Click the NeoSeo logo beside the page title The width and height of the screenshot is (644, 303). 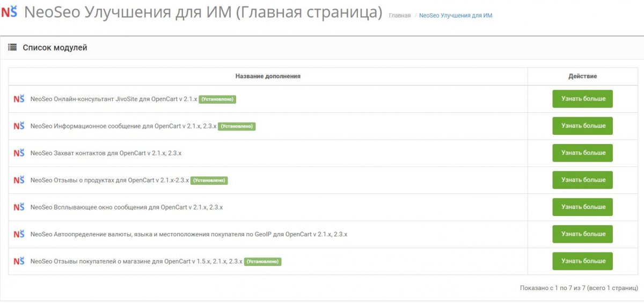9,12
